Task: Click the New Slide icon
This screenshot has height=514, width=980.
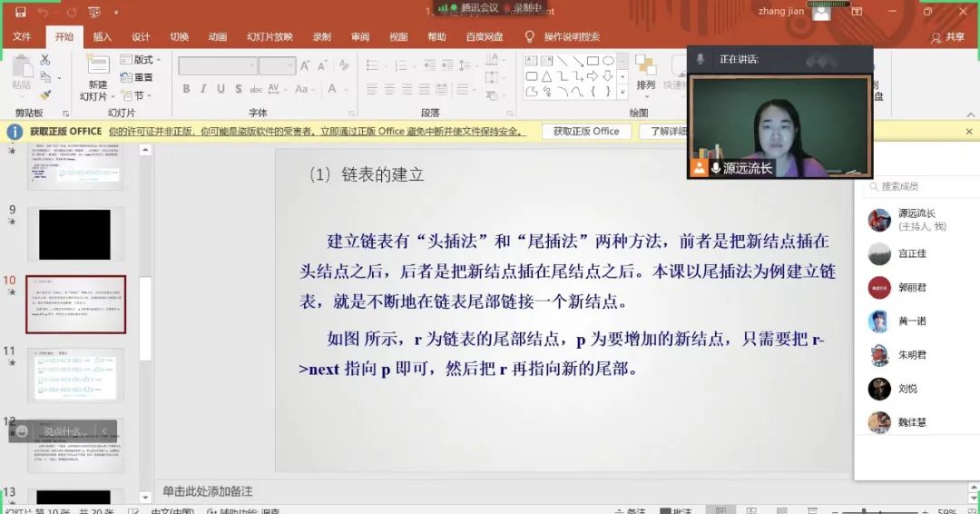Action: pos(97,67)
